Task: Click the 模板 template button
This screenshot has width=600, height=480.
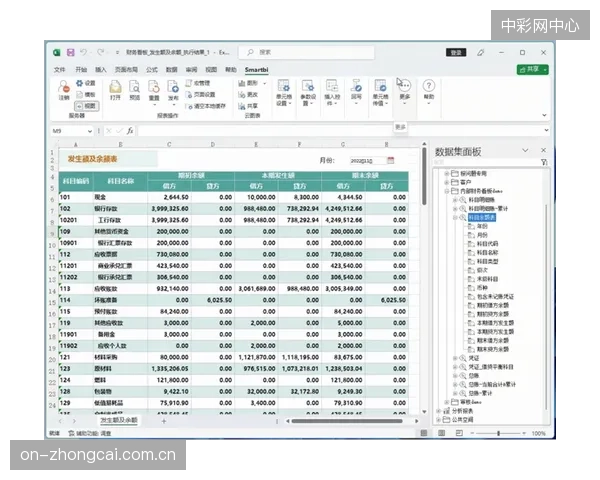Action: [85, 95]
